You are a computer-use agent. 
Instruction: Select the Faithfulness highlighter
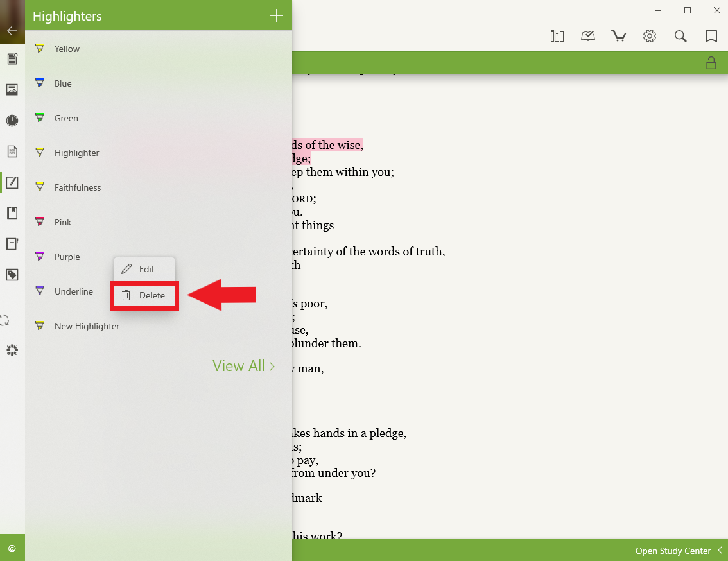pos(78,187)
